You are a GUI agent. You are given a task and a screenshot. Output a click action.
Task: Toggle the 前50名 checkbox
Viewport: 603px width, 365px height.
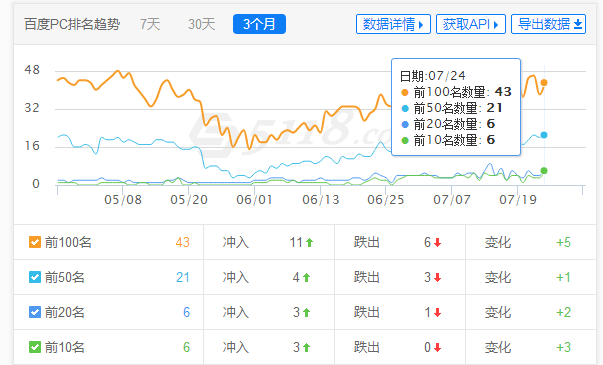click(35, 277)
